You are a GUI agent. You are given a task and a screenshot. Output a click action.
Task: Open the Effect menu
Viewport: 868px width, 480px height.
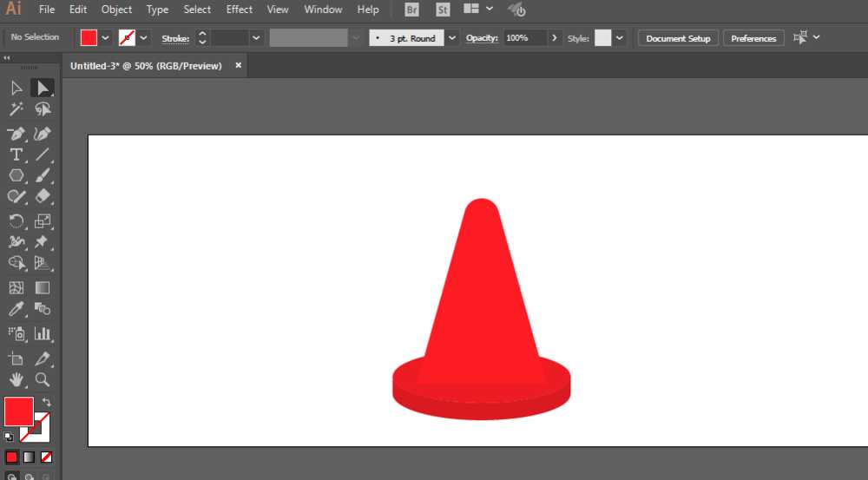click(240, 10)
